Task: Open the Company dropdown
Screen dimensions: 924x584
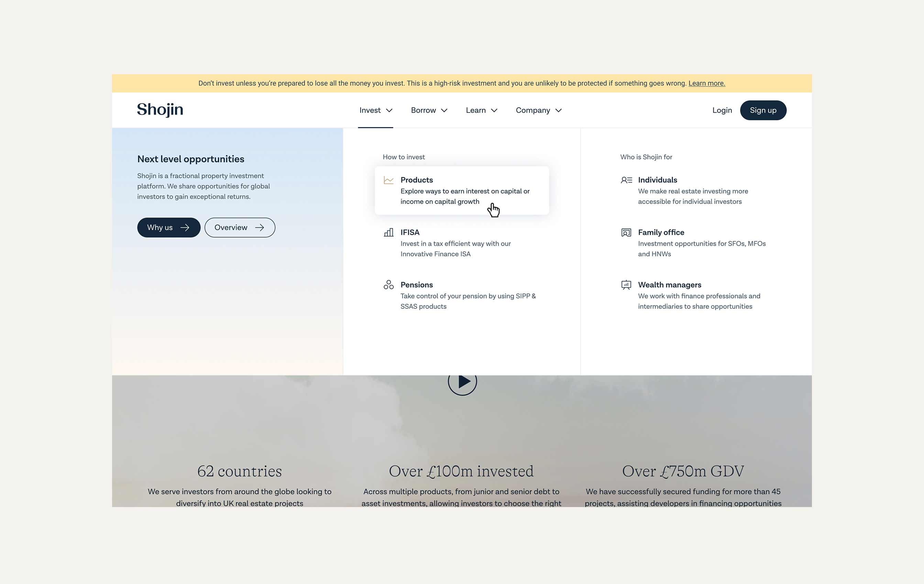Action: tap(538, 110)
